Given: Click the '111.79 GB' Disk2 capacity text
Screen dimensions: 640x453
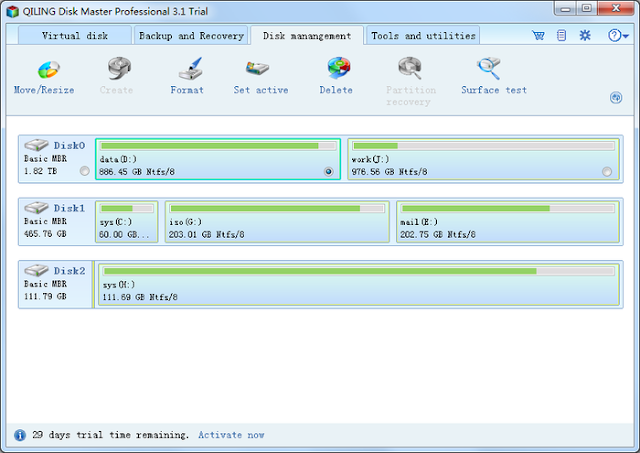Looking at the screenshot, I should [45, 296].
